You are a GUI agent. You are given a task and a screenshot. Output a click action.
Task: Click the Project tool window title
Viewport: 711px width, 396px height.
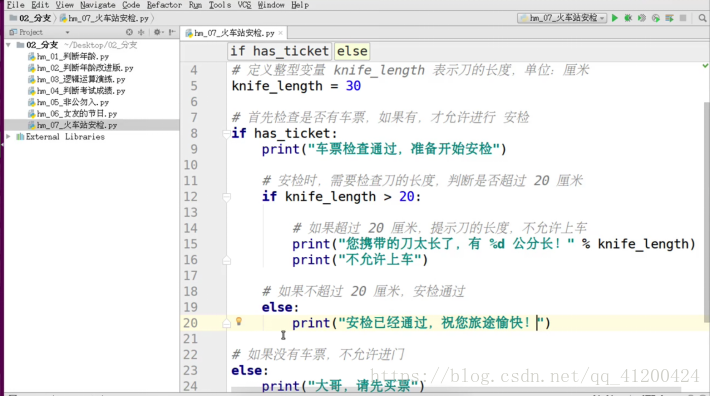pos(30,32)
